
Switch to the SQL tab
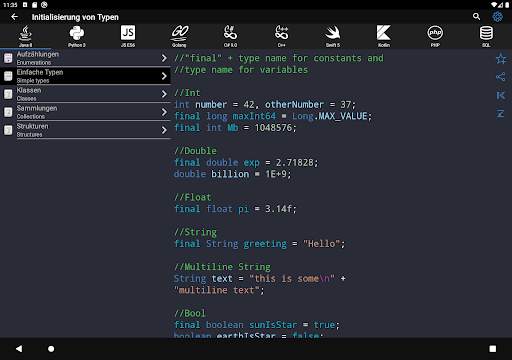(486, 36)
